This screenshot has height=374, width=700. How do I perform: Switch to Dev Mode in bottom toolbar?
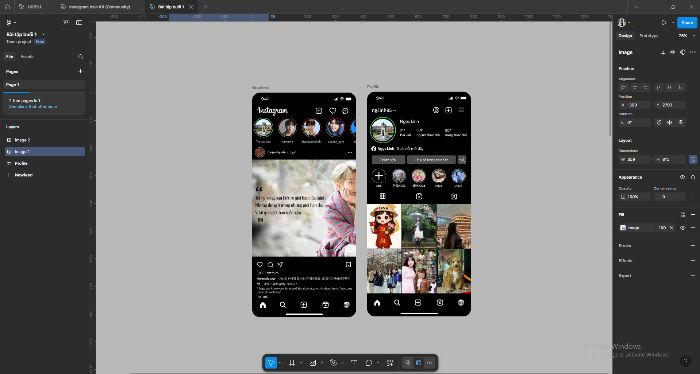[x=429, y=363]
